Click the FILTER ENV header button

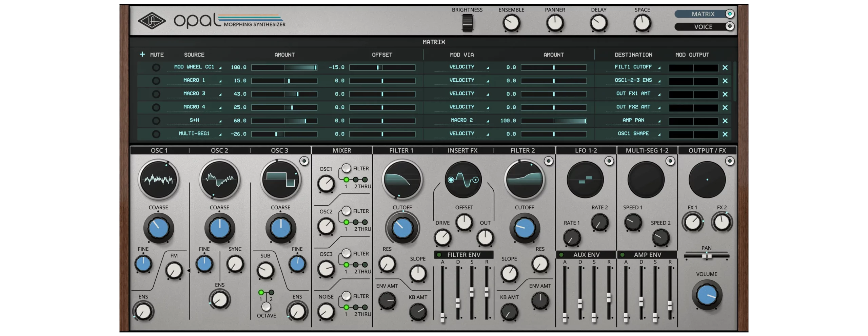point(463,255)
